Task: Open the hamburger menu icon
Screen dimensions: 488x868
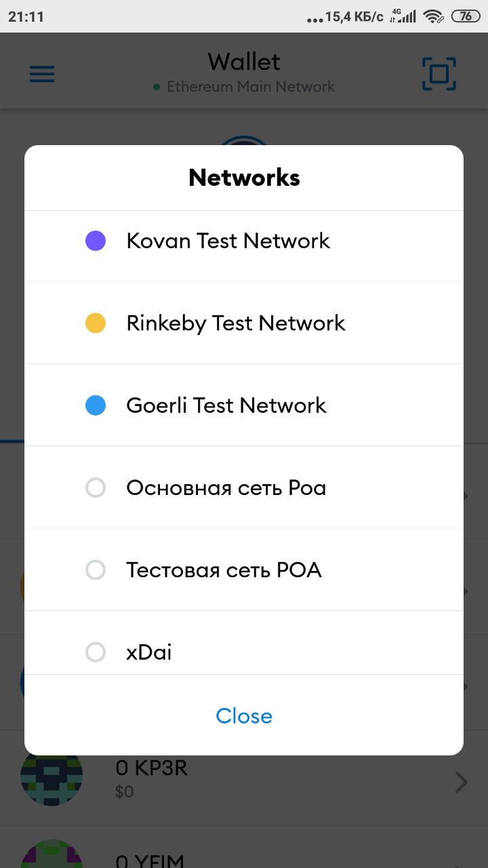Action: pyautogui.click(x=42, y=74)
